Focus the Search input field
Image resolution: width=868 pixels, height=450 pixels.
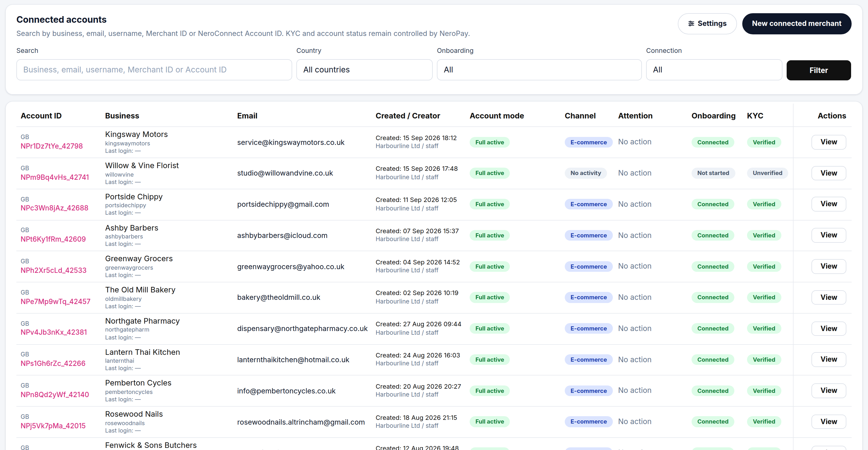(x=154, y=70)
